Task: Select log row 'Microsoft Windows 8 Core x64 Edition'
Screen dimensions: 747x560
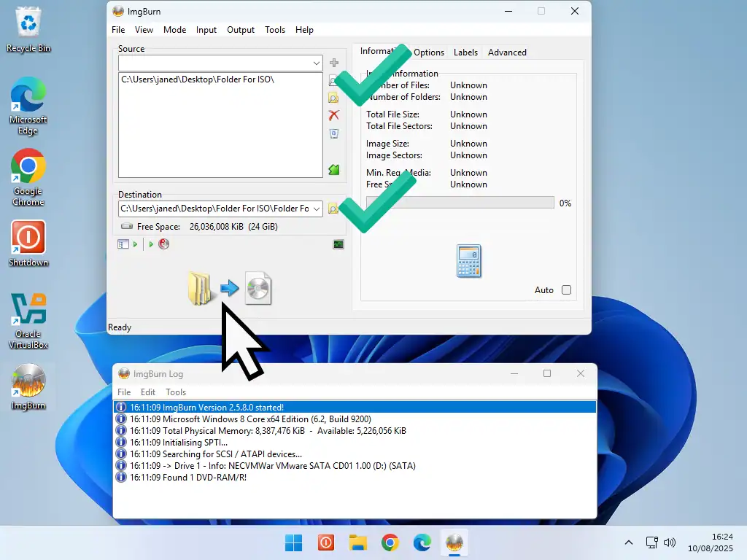Action: [355, 419]
